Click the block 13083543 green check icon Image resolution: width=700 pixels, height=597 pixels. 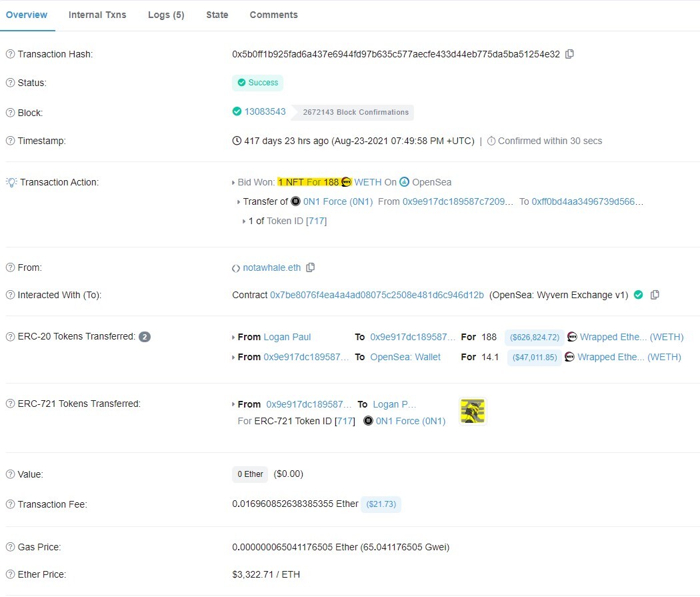pyautogui.click(x=237, y=111)
